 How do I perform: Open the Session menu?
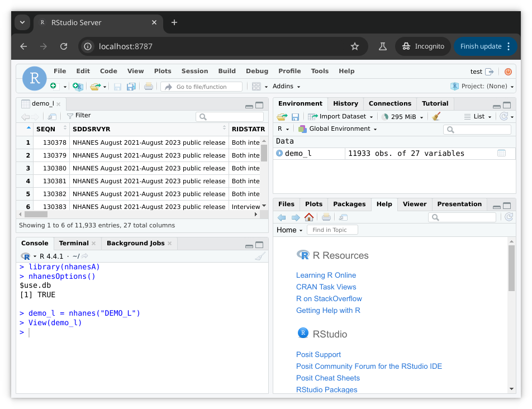(x=194, y=71)
